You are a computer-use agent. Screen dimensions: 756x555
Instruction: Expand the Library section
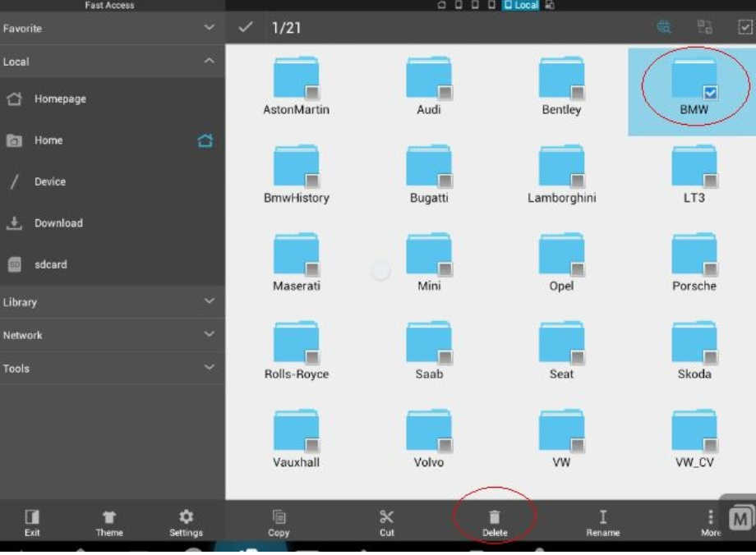pos(113,302)
